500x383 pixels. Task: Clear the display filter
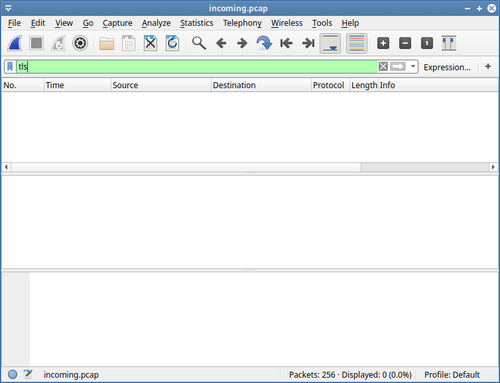tap(383, 67)
